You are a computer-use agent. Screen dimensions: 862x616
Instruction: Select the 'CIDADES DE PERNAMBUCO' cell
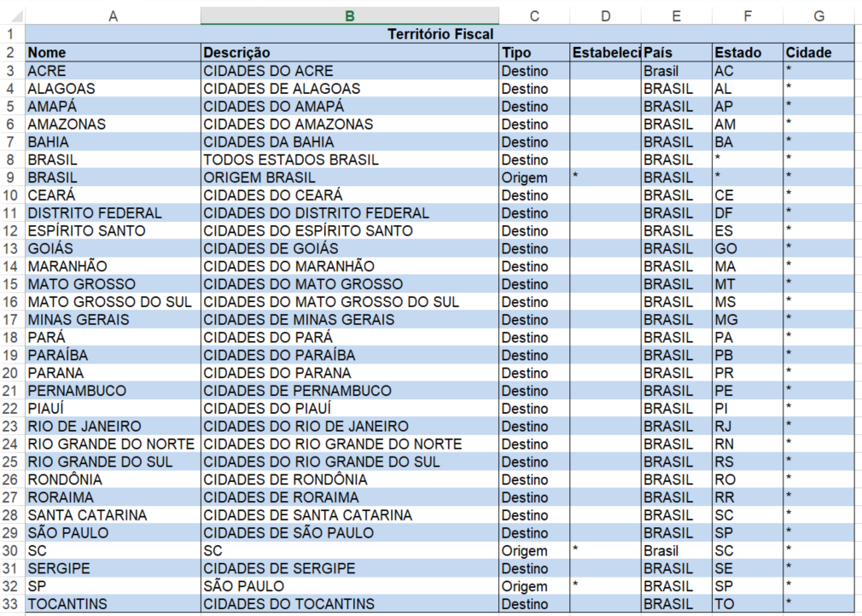(350, 391)
